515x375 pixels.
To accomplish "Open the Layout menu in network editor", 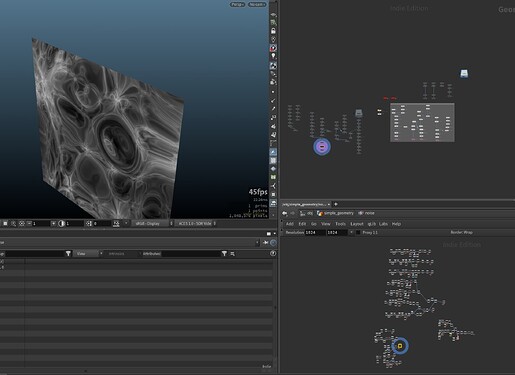I will [357, 224].
